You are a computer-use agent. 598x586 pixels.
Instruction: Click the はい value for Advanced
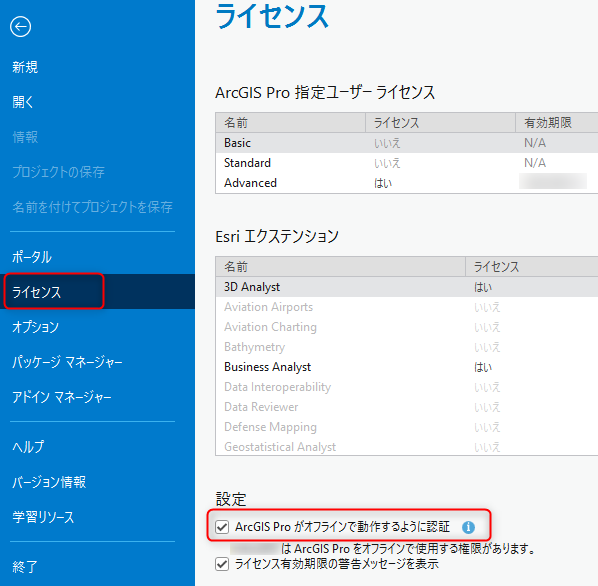[383, 183]
